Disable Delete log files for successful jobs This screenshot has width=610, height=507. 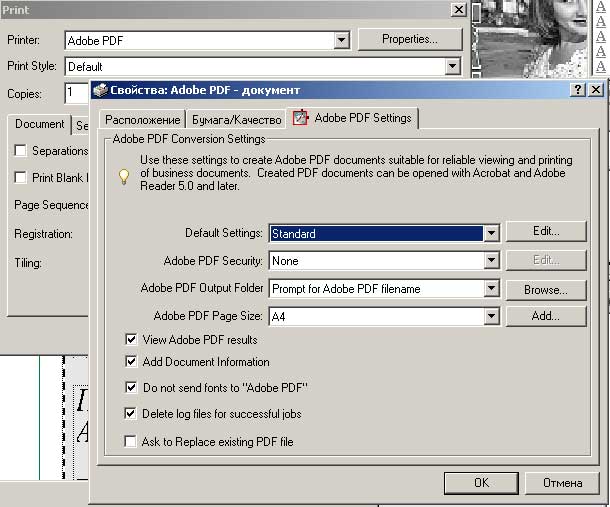tap(130, 413)
